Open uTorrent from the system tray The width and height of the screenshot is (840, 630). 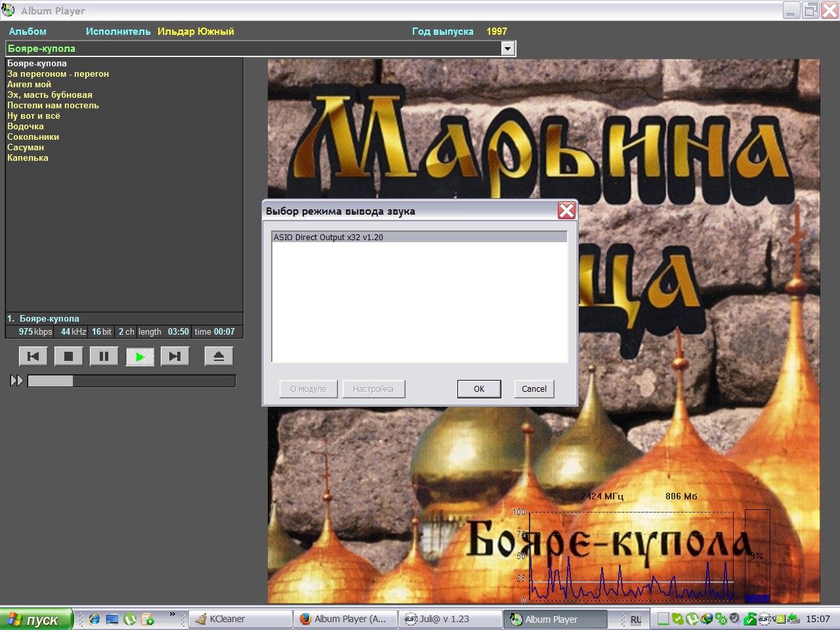(x=692, y=619)
